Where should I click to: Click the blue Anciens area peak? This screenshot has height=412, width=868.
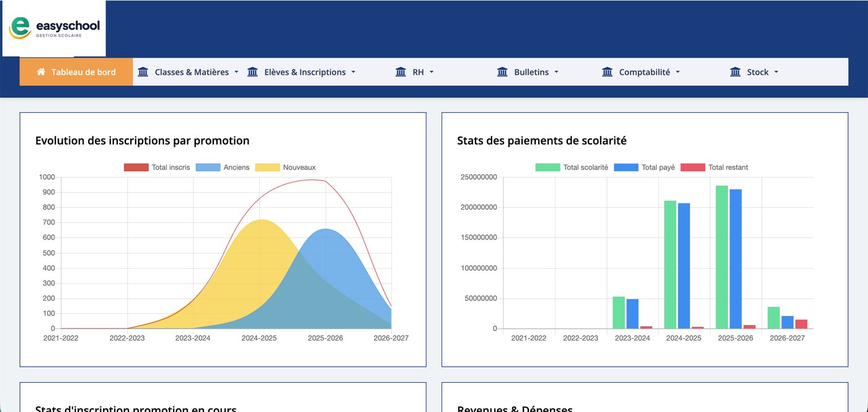pyautogui.click(x=326, y=230)
